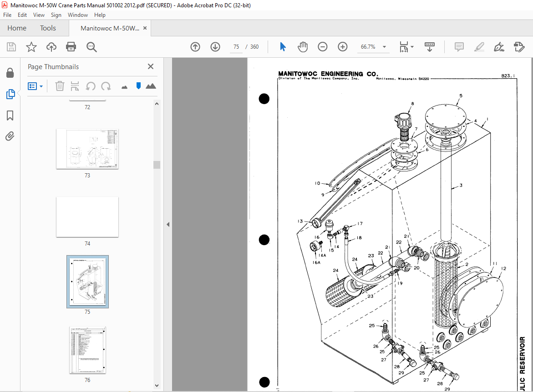
Task: Click the stamp tool icon
Action: point(519,47)
